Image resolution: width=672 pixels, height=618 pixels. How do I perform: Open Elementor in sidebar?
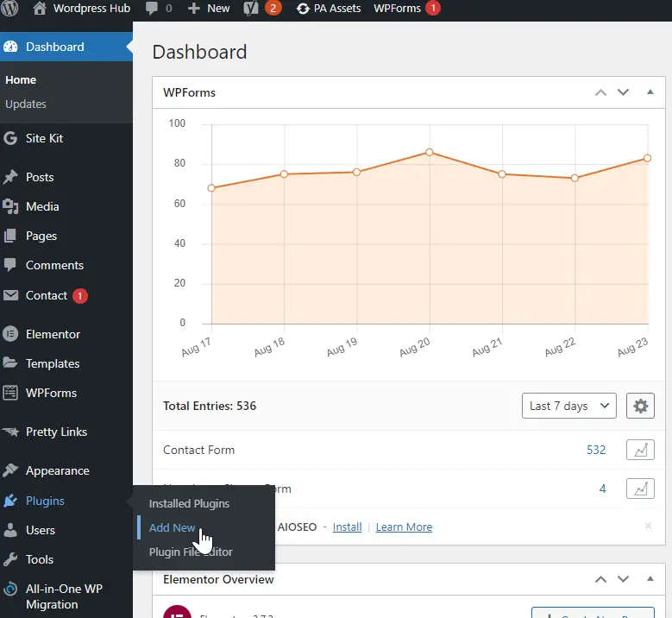(x=66, y=334)
